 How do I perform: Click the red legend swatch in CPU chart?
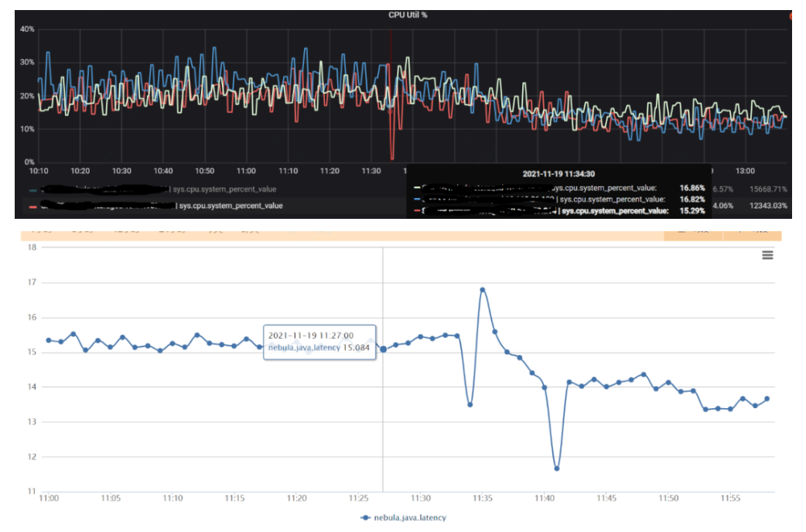tap(33, 206)
